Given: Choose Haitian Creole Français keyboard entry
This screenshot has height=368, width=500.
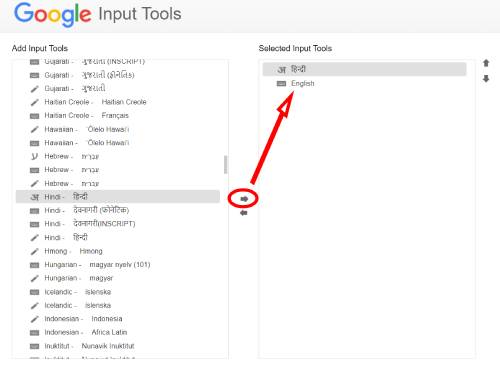Looking at the screenshot, I should (x=118, y=116).
